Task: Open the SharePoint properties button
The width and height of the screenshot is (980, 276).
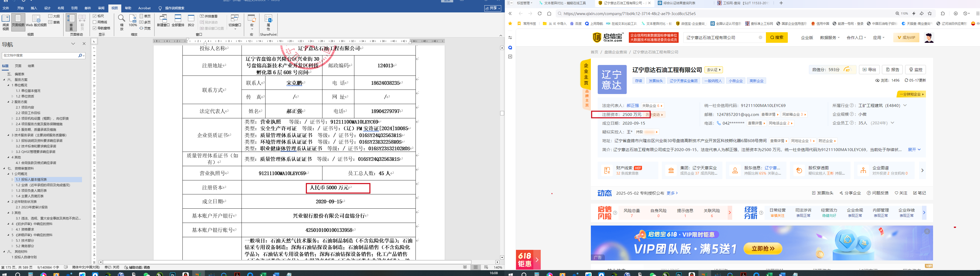Action: [269, 23]
